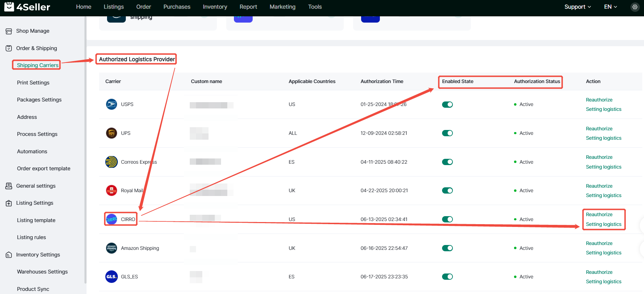Open Automations in sidebar
The width and height of the screenshot is (644, 294).
[x=32, y=152]
